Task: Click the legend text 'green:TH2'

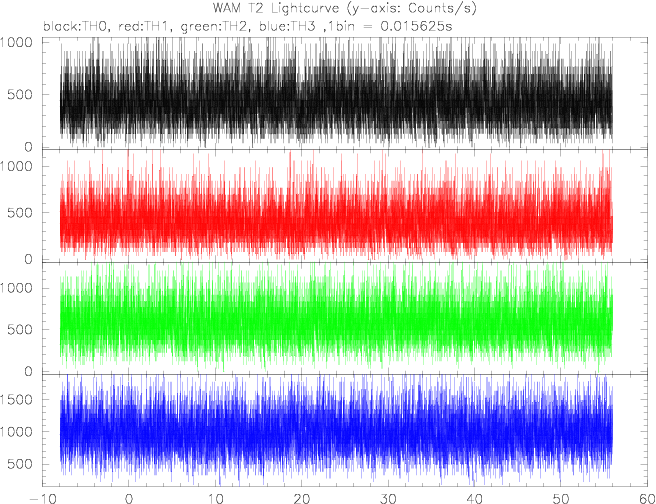Action: (x=213, y=26)
